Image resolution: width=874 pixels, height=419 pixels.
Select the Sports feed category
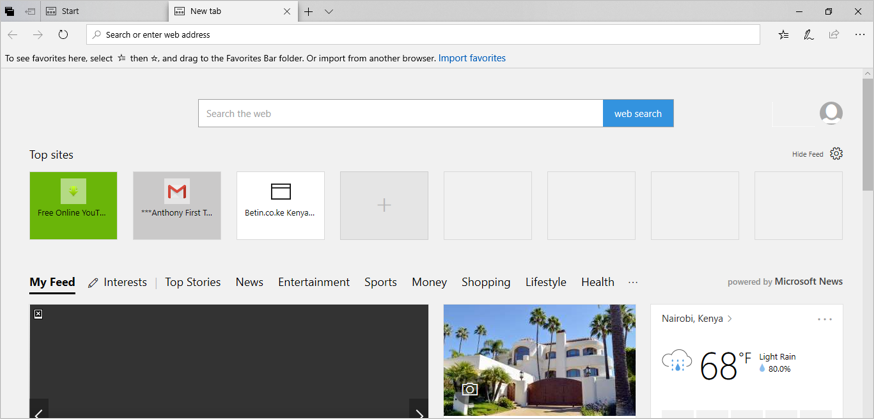point(380,282)
